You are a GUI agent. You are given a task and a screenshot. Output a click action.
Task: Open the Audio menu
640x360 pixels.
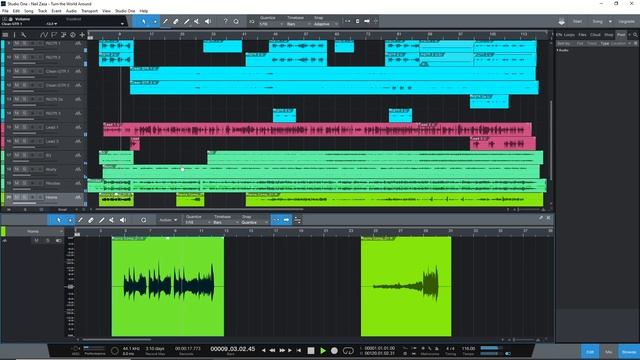71,11
